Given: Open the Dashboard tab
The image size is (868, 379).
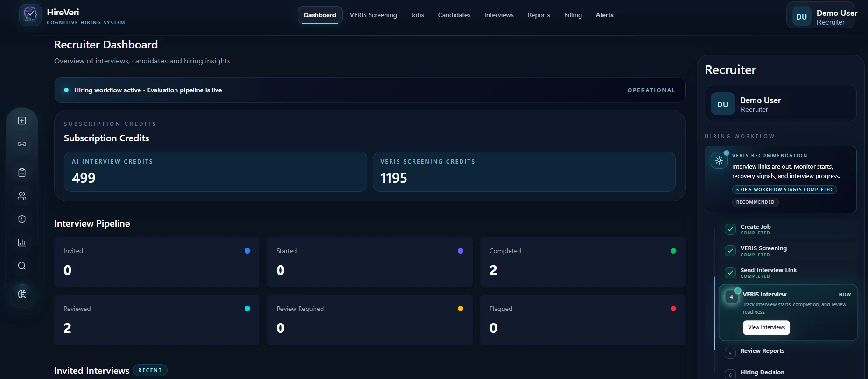Looking at the screenshot, I should pyautogui.click(x=320, y=15).
